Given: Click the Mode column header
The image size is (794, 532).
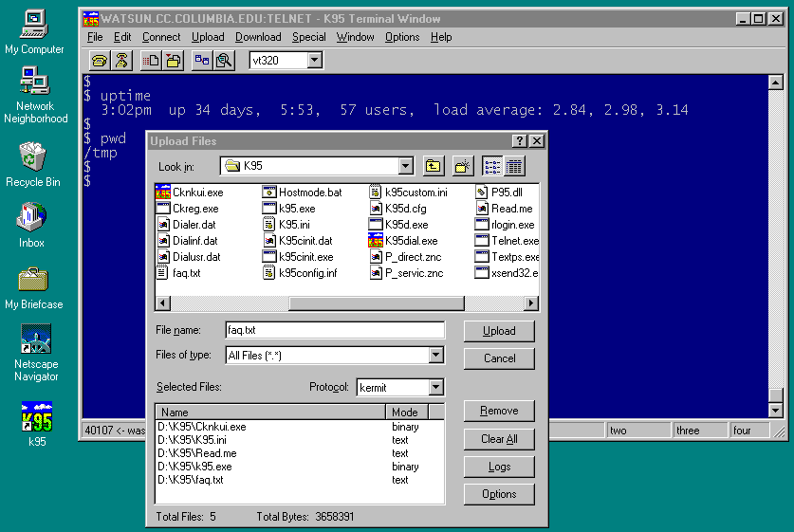Looking at the screenshot, I should [x=407, y=412].
